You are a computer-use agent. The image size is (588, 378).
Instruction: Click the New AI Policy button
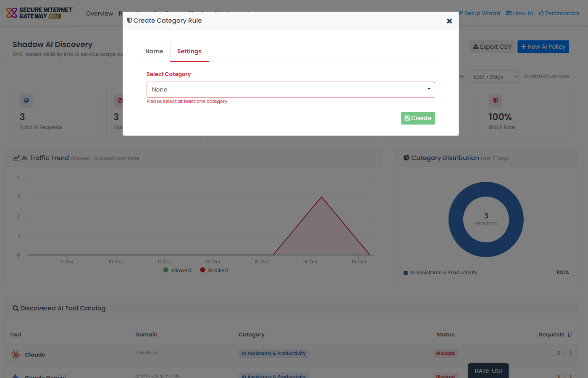click(543, 47)
